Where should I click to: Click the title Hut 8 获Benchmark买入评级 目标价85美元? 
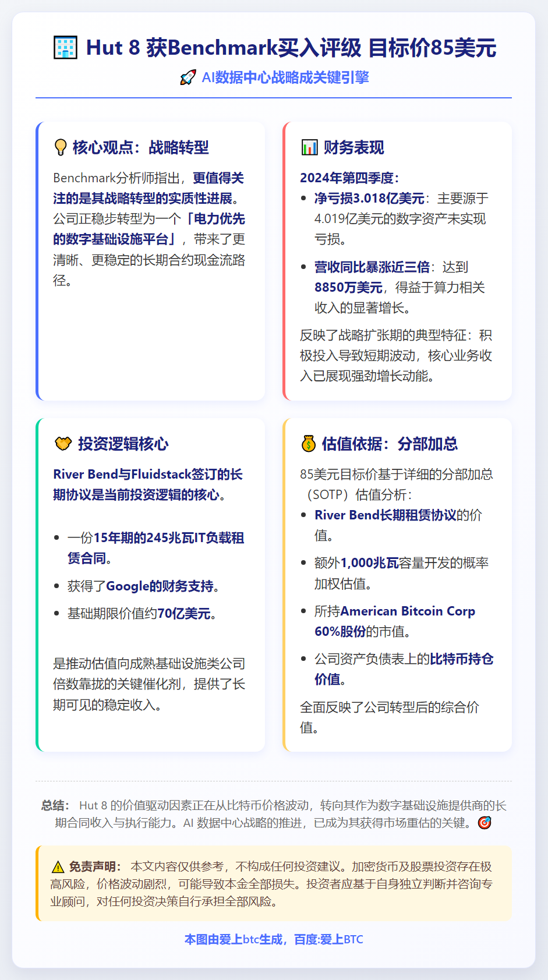291,47
